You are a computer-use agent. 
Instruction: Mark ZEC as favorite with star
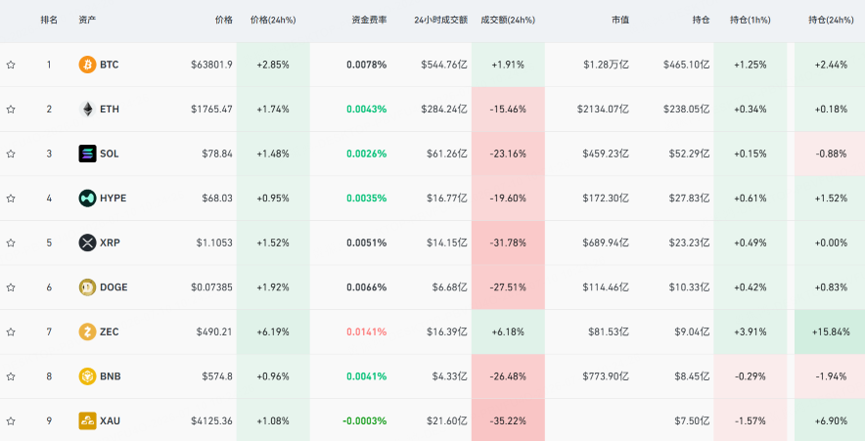point(10,332)
